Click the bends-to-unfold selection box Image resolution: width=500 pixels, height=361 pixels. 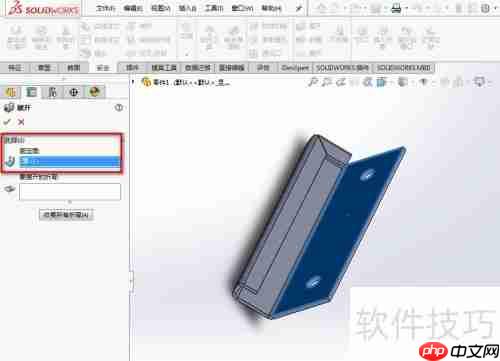pyautogui.click(x=70, y=192)
